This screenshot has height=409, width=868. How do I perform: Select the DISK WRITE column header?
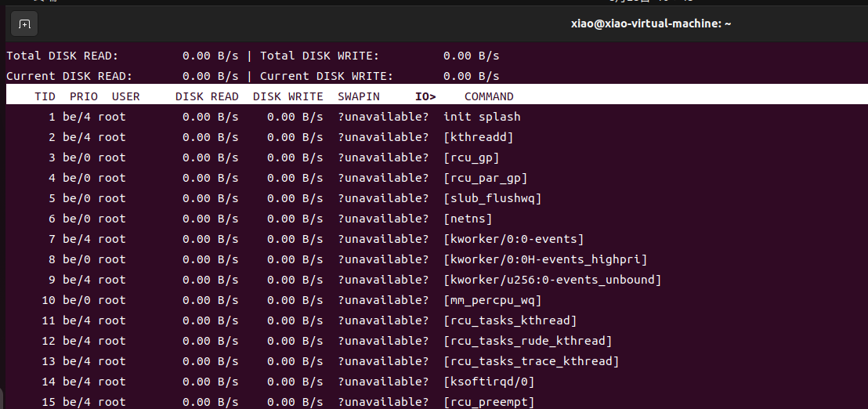pyautogui.click(x=288, y=96)
